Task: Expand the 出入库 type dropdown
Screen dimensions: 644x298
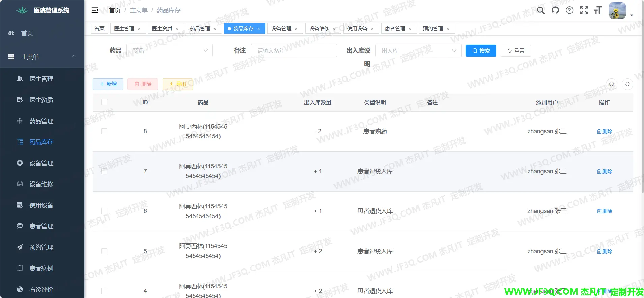Action: tap(418, 51)
